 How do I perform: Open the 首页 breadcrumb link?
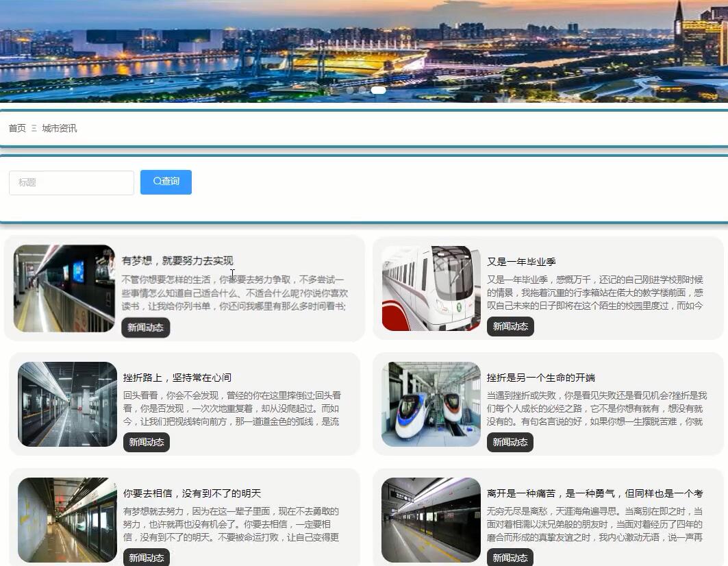(x=16, y=128)
